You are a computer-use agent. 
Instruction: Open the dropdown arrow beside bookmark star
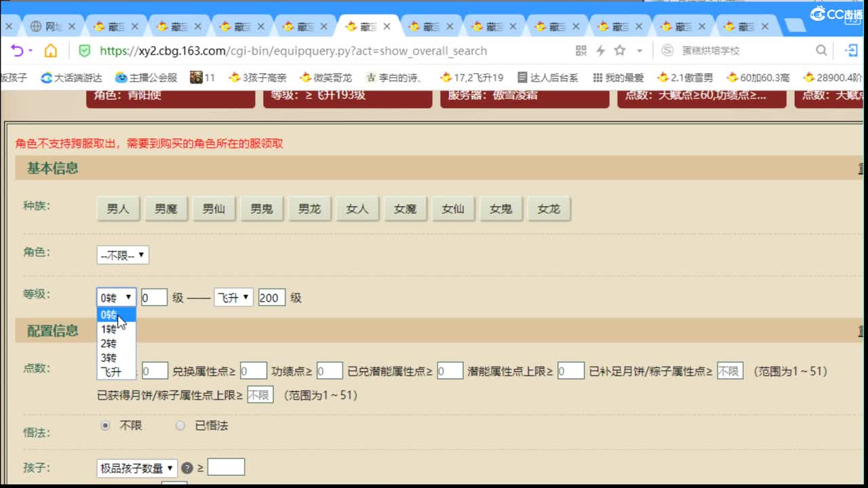[639, 51]
